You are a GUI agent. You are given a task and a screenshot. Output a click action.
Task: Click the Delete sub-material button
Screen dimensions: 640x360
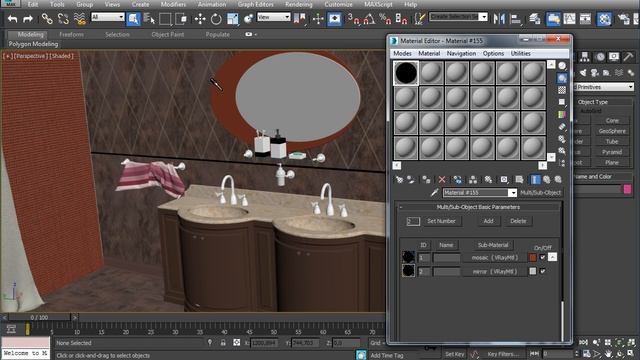coord(518,221)
